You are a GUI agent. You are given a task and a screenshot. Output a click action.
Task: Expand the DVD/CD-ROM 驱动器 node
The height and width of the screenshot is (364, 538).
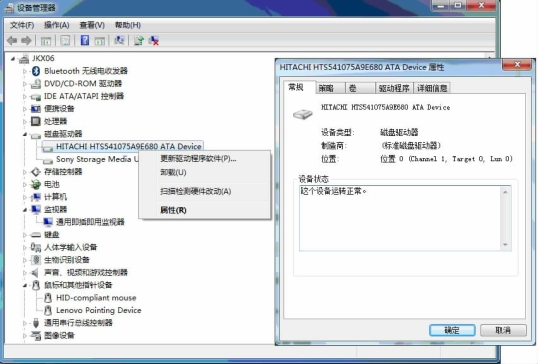point(25,84)
